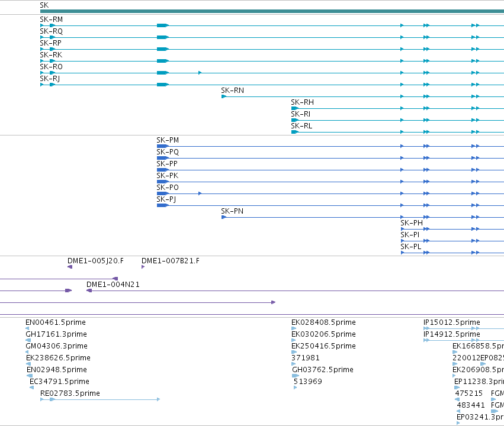
Task: Click the start arrow of SK-PN
Action: [x=224, y=217]
